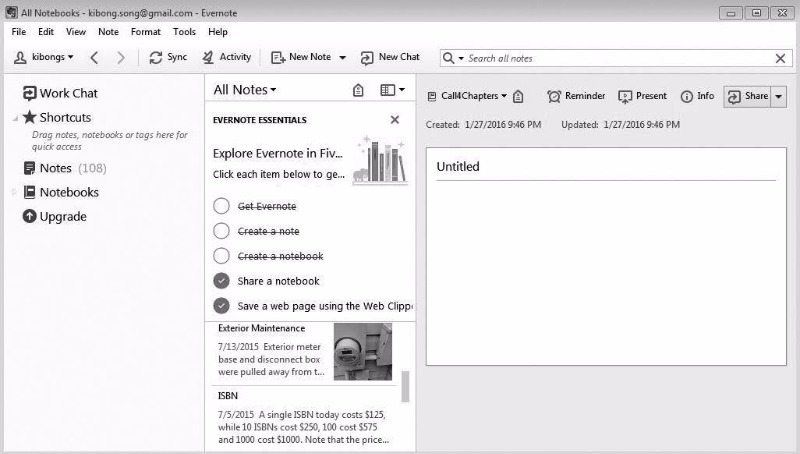The width and height of the screenshot is (800, 454).
Task: Click the Sync icon in toolbar
Action: [156, 58]
